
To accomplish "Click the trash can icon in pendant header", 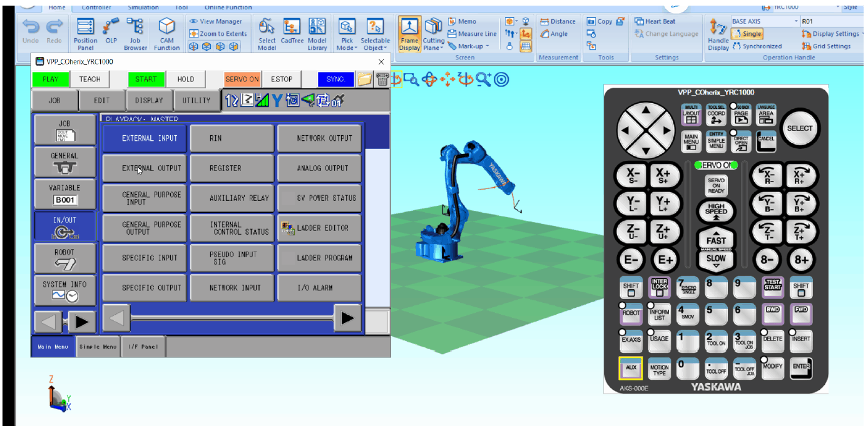I will [382, 79].
